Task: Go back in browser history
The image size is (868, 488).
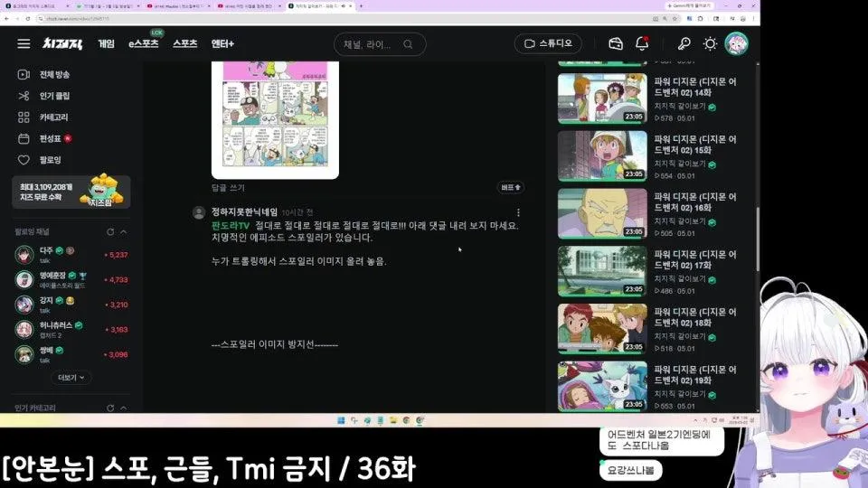Action: pyautogui.click(x=6, y=19)
